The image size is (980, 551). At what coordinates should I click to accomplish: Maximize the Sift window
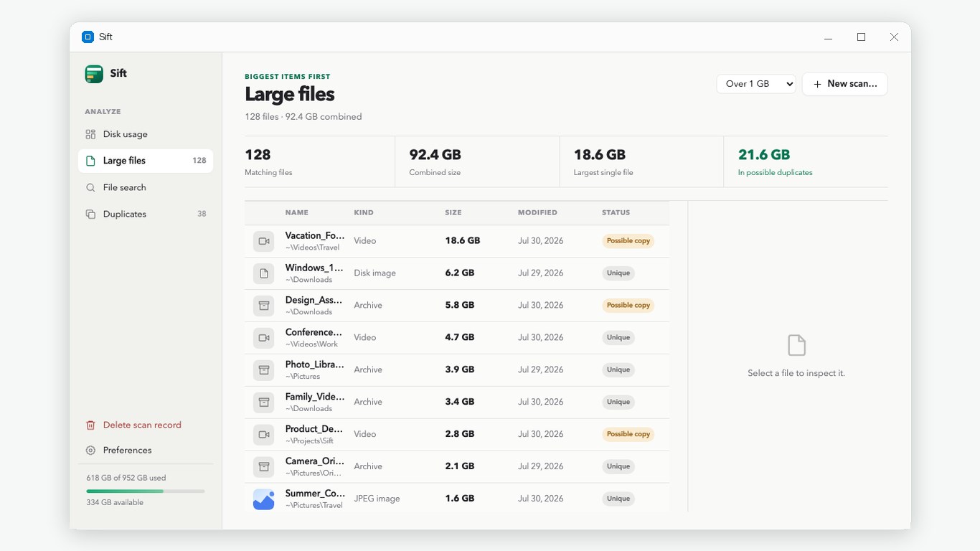861,37
